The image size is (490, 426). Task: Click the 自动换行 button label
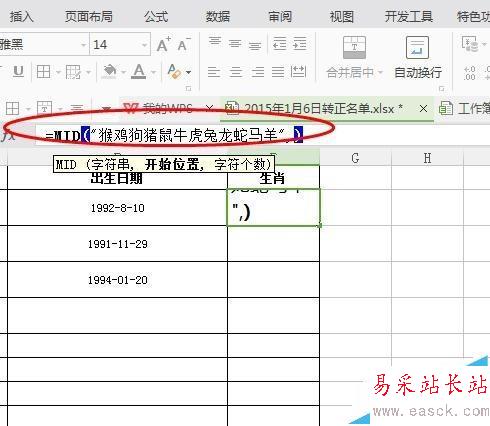point(418,72)
